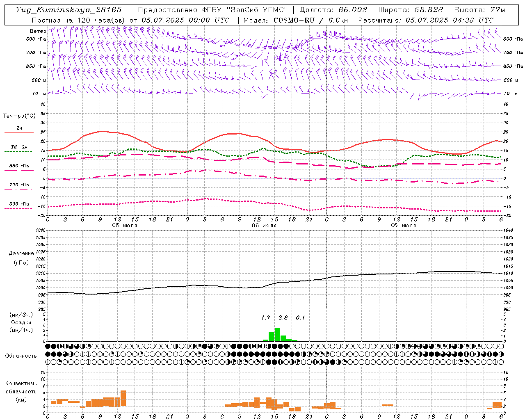The width and height of the screenshot is (525, 420).
Task: Click the Облачность row label
Action: point(21,356)
